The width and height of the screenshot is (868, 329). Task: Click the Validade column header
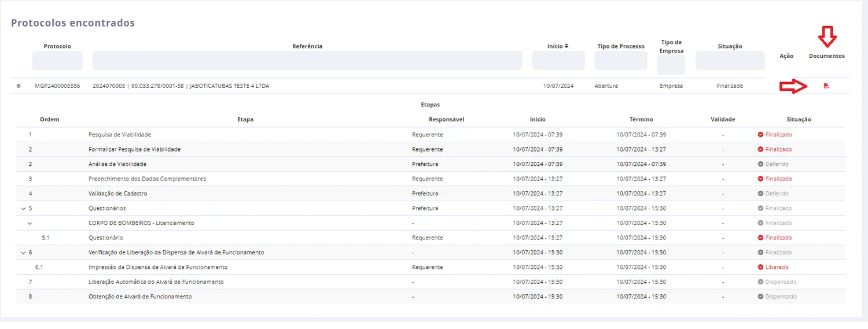tap(723, 120)
